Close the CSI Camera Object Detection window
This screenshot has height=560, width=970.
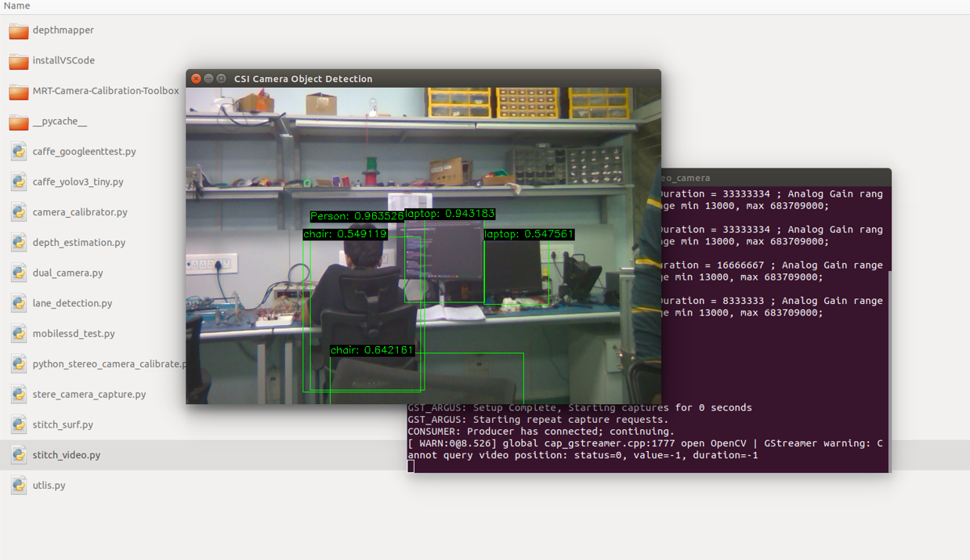pyautogui.click(x=196, y=78)
